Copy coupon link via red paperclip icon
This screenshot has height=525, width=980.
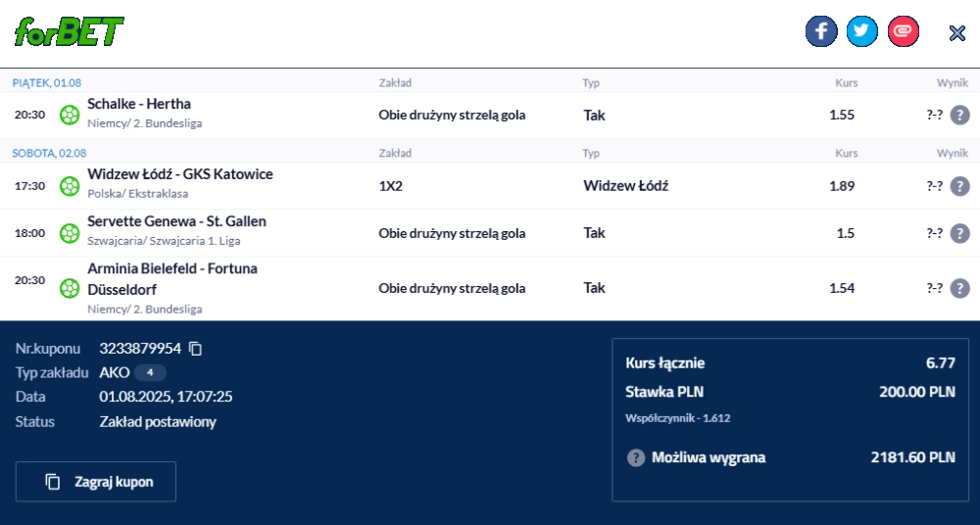(904, 31)
